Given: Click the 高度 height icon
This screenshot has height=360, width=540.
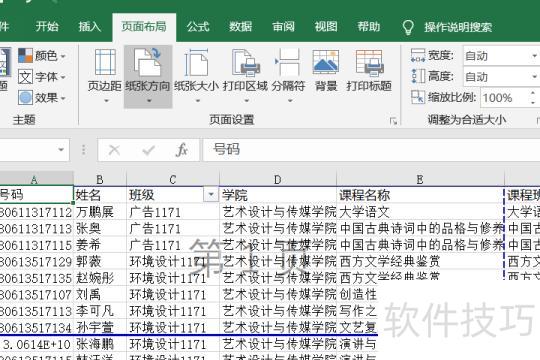Looking at the screenshot, I should [418, 76].
